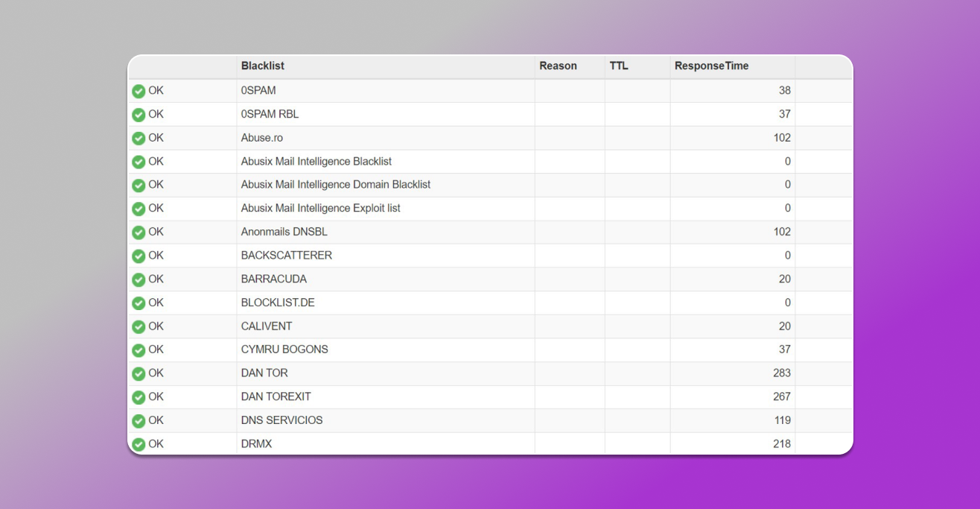Open Abusix Mail Intelligence Domain Blacklist entry

coord(335,184)
